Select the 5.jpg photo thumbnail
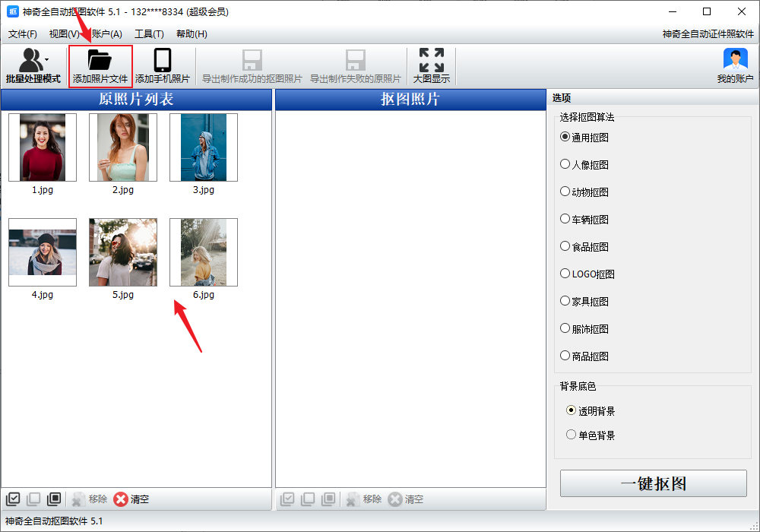Image resolution: width=760 pixels, height=532 pixels. pyautogui.click(x=123, y=252)
